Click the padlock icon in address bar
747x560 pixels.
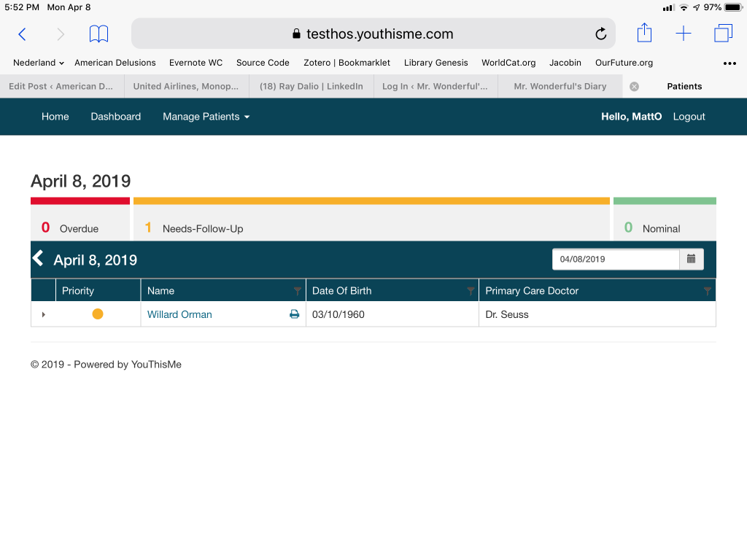[x=296, y=34]
